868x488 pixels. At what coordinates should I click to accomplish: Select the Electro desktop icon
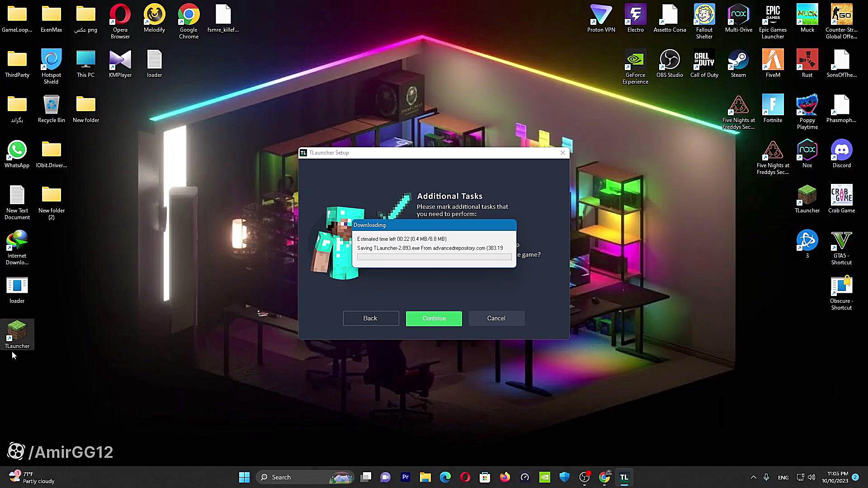(x=635, y=18)
